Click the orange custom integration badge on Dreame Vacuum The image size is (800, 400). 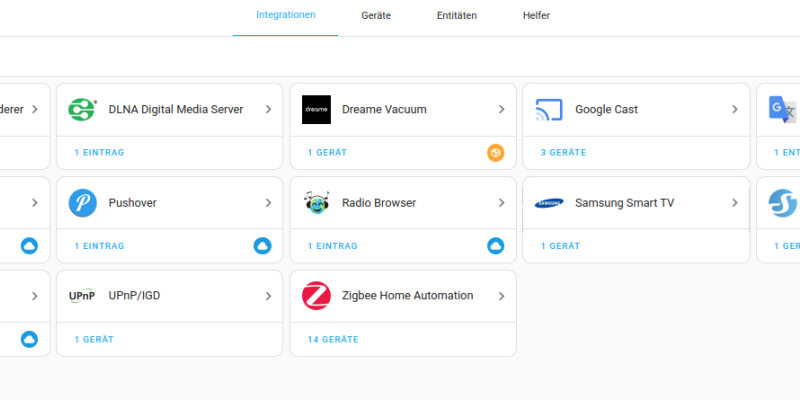[x=495, y=153]
